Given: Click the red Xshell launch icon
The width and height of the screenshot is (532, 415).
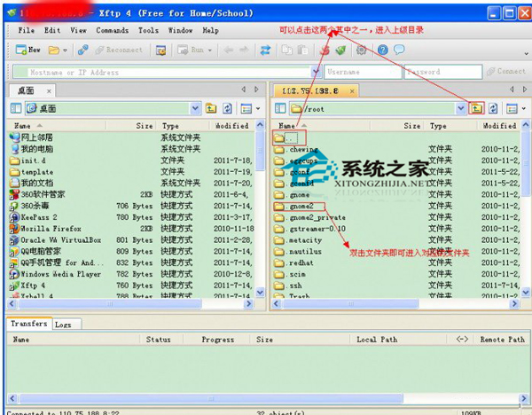Looking at the screenshot, I should (325, 51).
